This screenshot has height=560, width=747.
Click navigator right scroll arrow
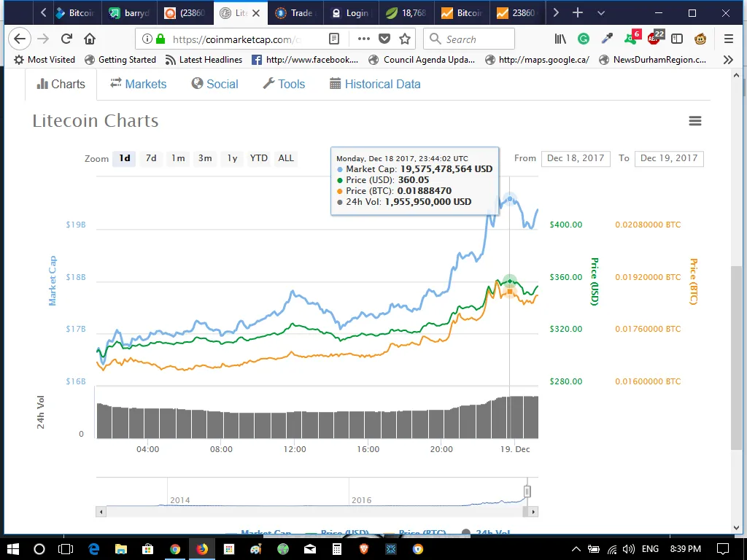pyautogui.click(x=533, y=512)
